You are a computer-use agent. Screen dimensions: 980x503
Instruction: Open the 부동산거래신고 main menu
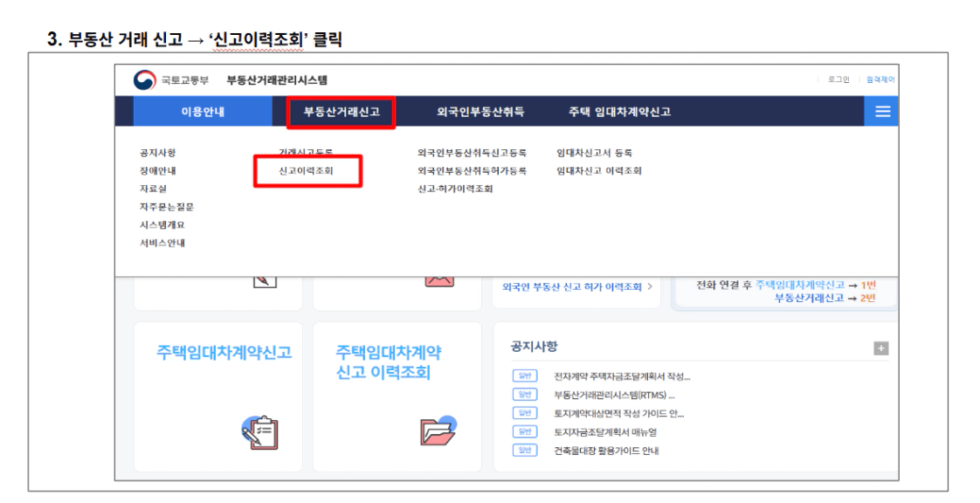pyautogui.click(x=342, y=112)
